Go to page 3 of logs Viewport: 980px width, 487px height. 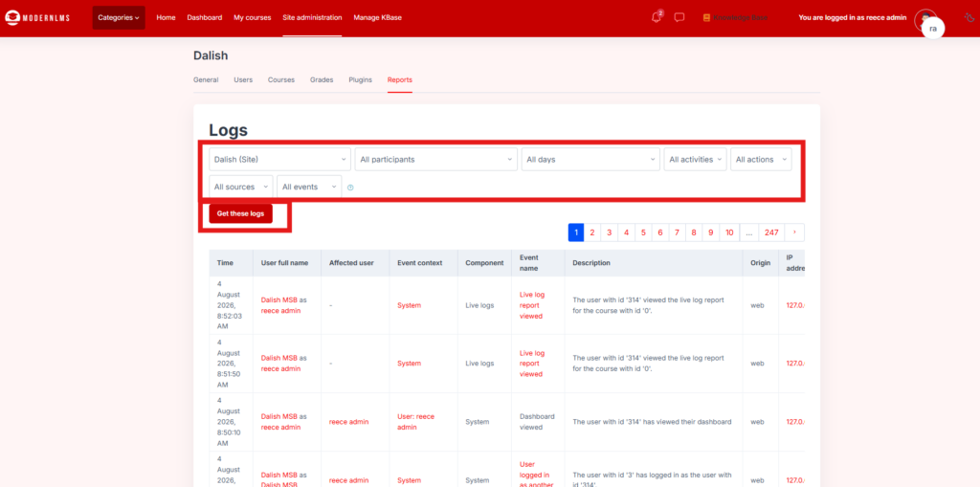click(x=609, y=232)
